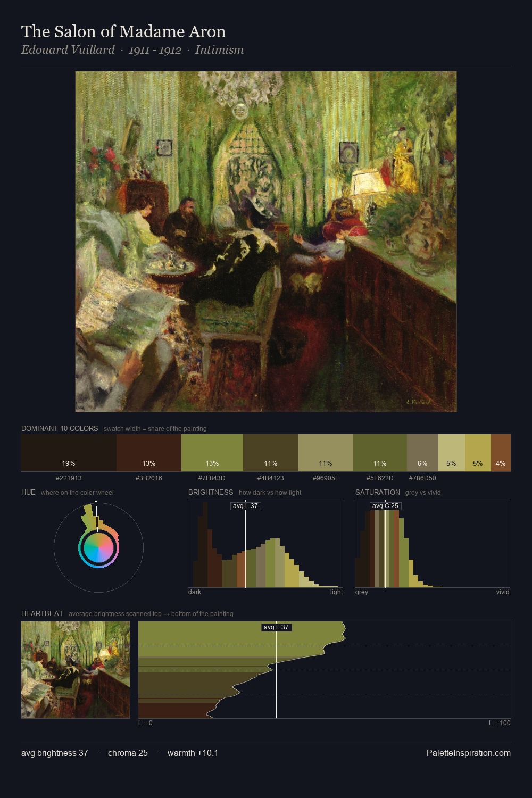Click 'warmth +10.1' in footer

(x=193, y=753)
